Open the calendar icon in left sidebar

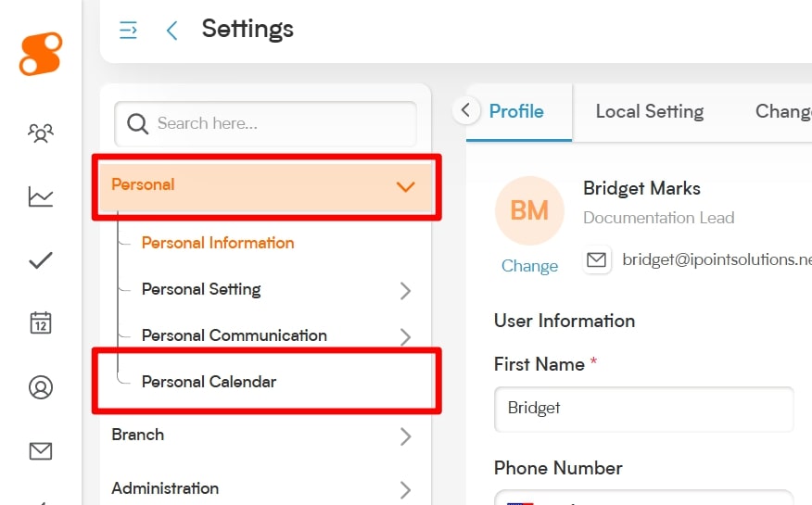click(x=41, y=323)
